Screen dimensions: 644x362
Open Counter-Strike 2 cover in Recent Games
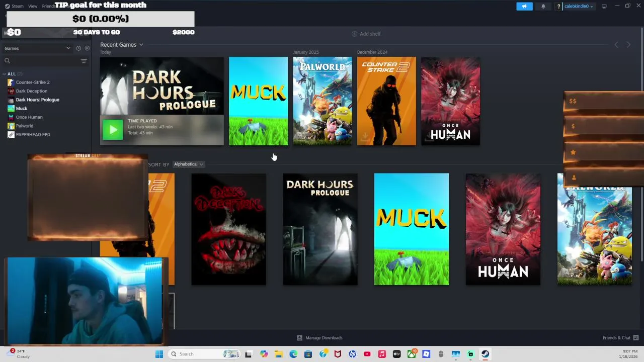[386, 101]
